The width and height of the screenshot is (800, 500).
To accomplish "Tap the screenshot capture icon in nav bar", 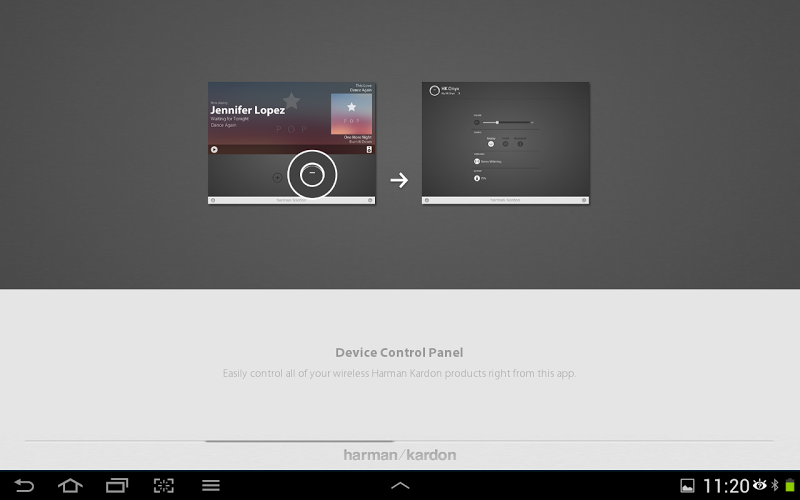I will [164, 485].
